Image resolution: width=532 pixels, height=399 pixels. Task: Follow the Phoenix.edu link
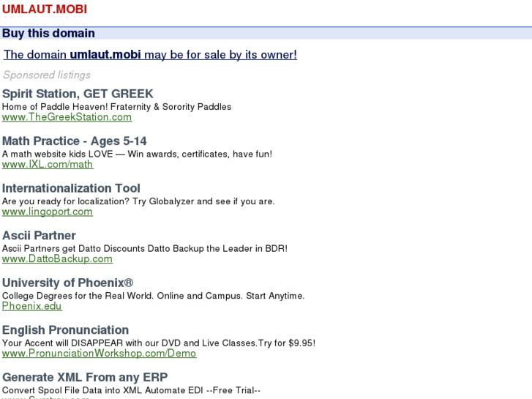pyautogui.click(x=32, y=306)
